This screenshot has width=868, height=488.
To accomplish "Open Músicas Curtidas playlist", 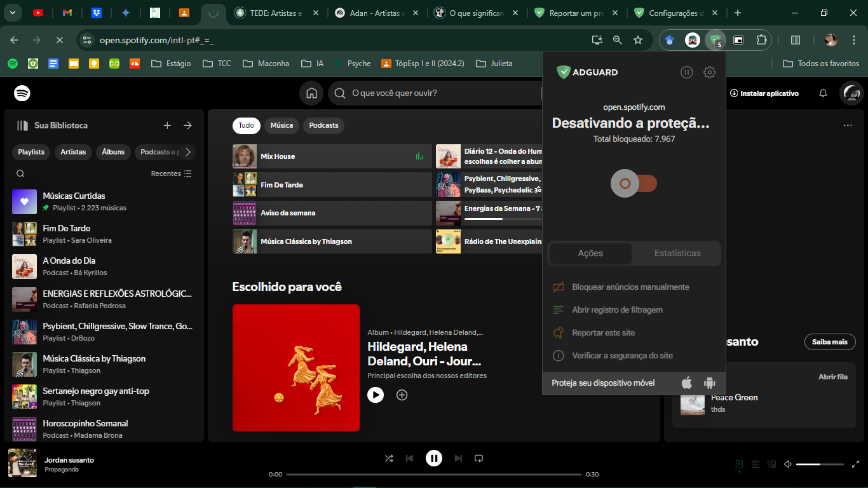I will [x=104, y=201].
